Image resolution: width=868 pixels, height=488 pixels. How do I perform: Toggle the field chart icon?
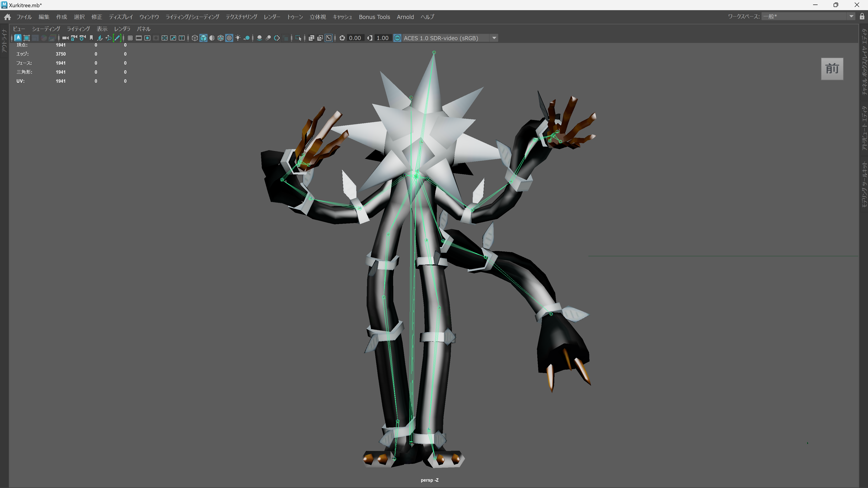click(164, 38)
